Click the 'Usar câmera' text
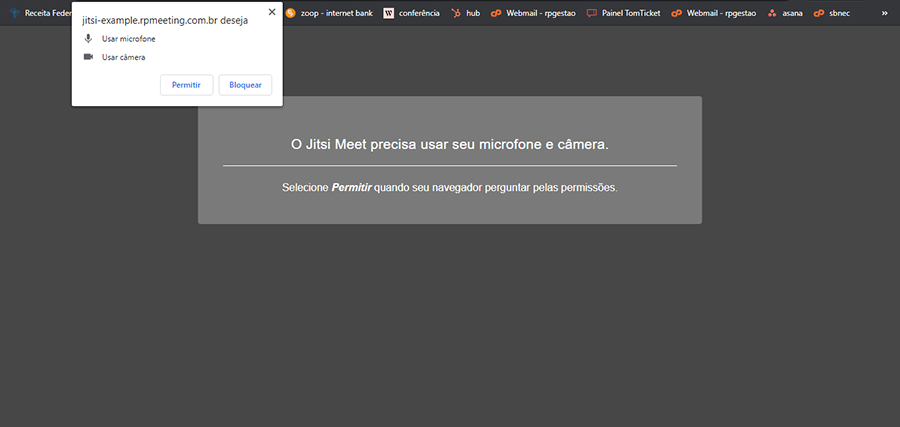Screen dimensions: 900x427 point(123,57)
